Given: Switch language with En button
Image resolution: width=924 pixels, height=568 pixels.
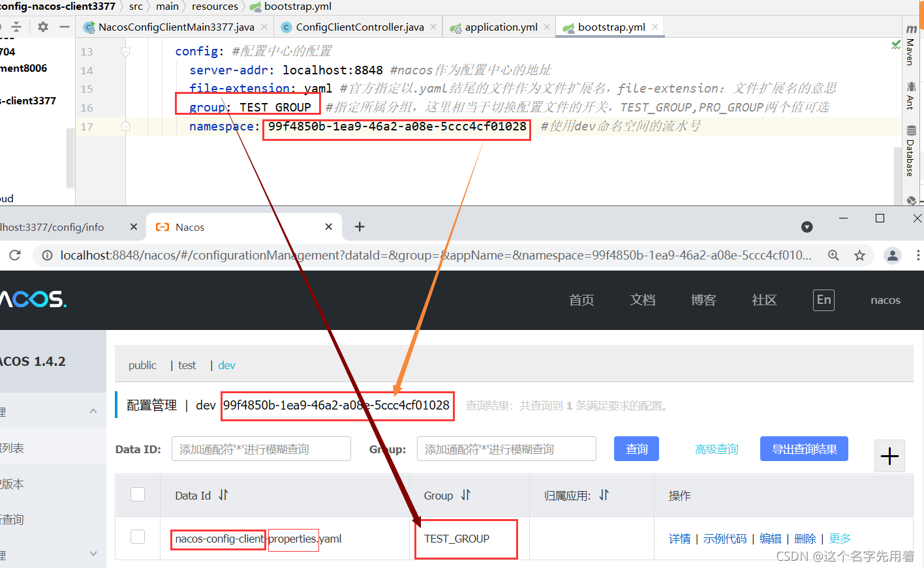Looking at the screenshot, I should (x=824, y=300).
